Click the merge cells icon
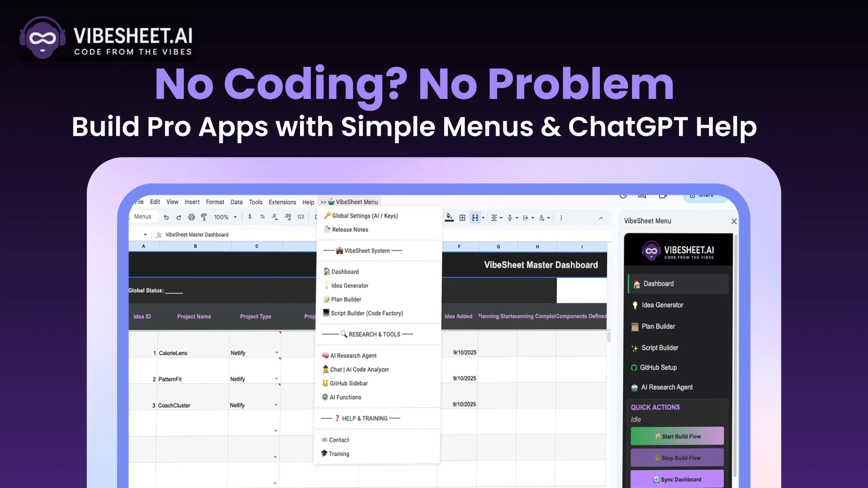This screenshot has width=868, height=488. [x=475, y=218]
